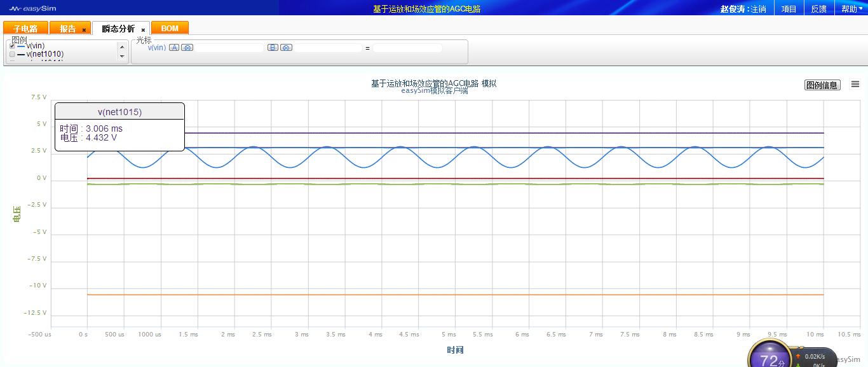This screenshot has height=367, width=868.
Task: Clear cursor A with its cross button
Action: point(187,48)
